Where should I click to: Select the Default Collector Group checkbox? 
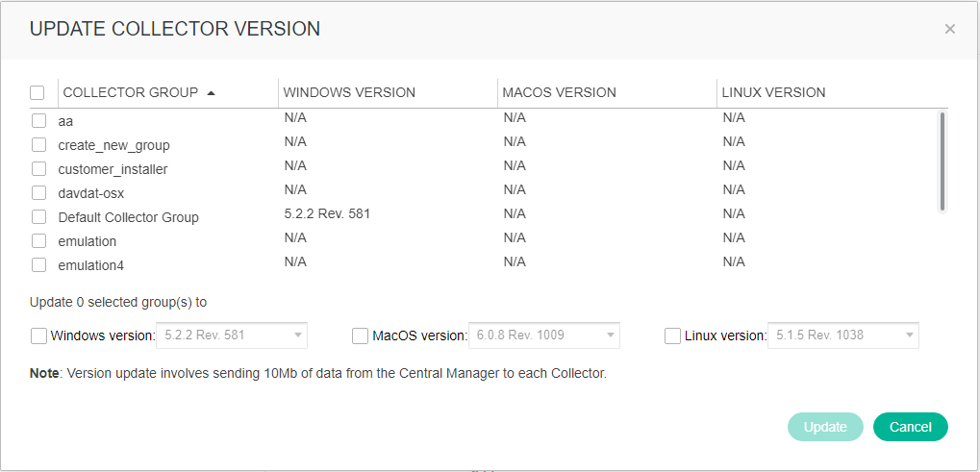pos(39,217)
